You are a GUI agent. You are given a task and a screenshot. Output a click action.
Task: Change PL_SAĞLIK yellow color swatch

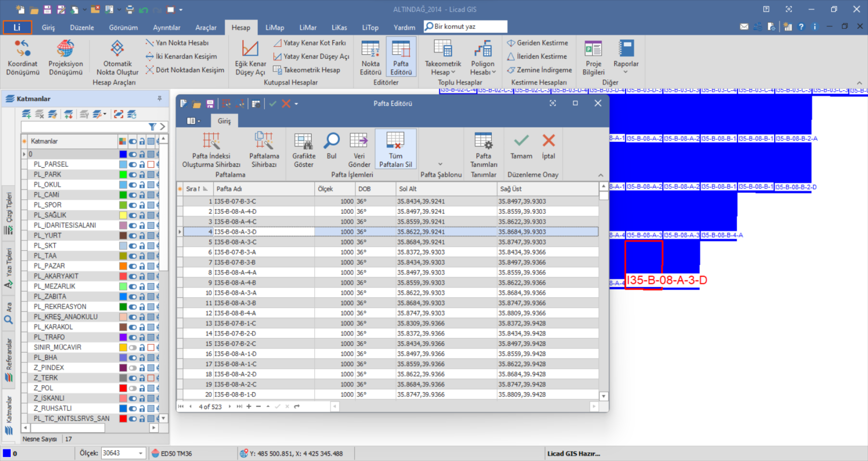[123, 215]
